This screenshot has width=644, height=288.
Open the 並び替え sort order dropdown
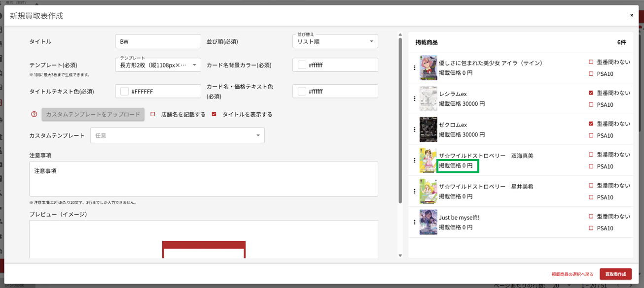(335, 41)
